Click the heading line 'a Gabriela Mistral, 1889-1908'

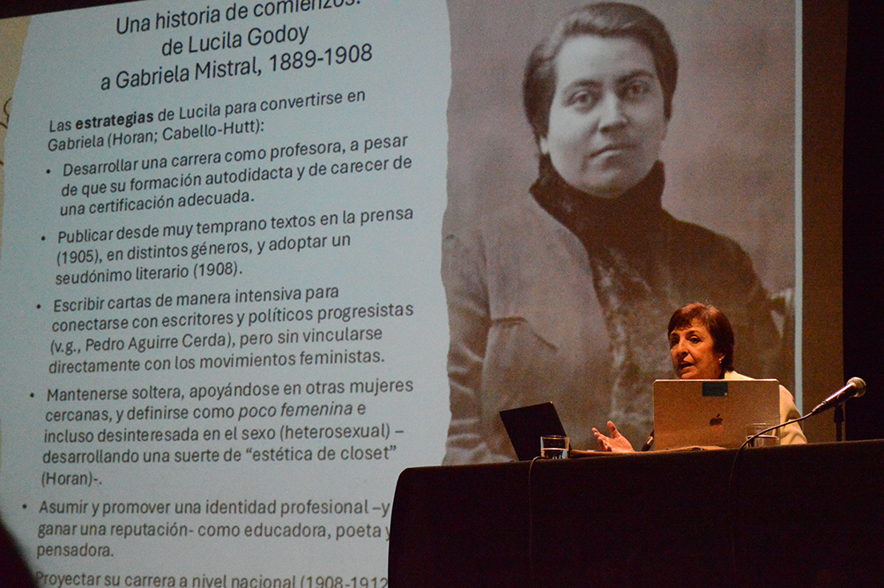236,65
